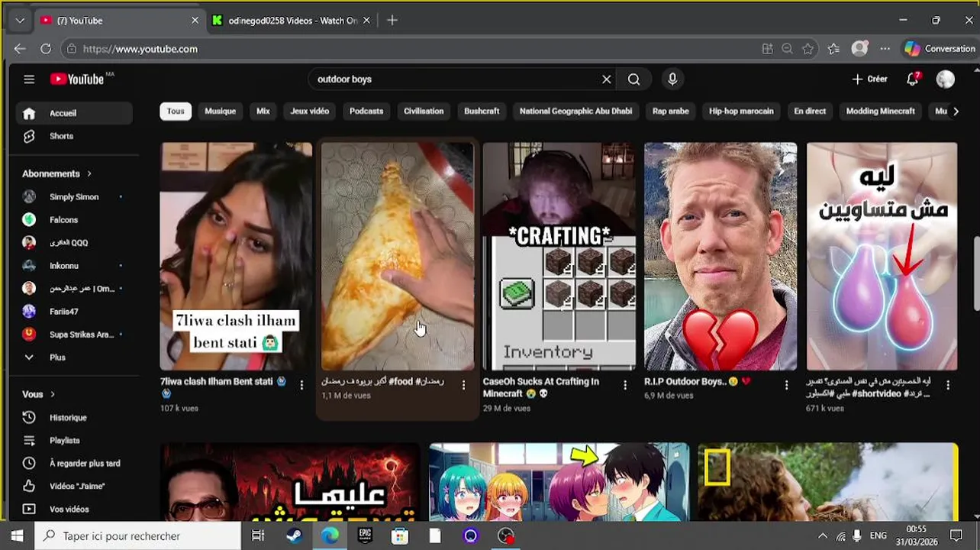Click the browser address bar URL
The width and height of the screenshot is (980, 550).
[140, 49]
